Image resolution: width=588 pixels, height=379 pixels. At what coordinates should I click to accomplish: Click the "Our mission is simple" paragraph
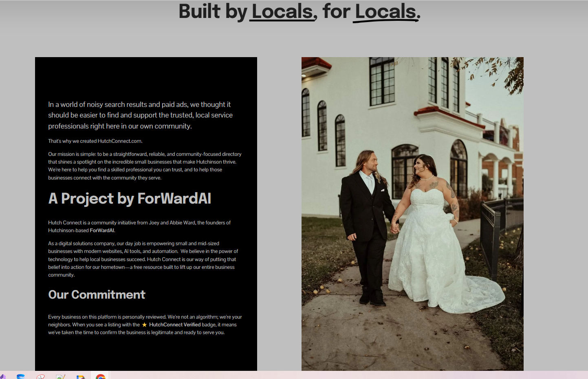[145, 166]
